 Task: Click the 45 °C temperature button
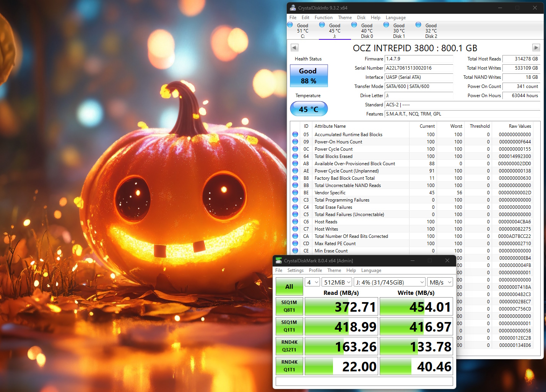pyautogui.click(x=309, y=109)
